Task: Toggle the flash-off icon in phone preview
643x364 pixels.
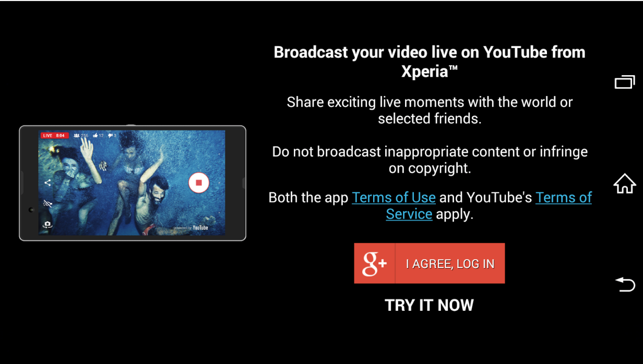Action: click(47, 204)
